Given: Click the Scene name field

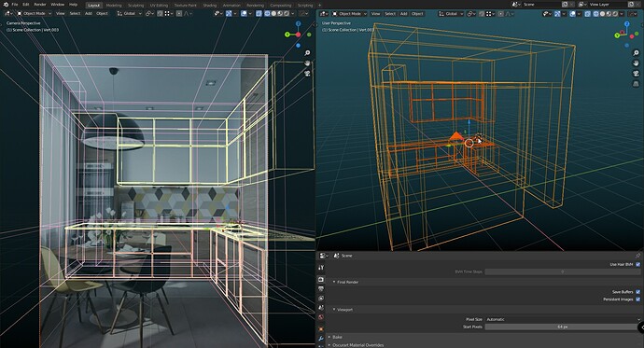Looking at the screenshot, I should [x=541, y=4].
